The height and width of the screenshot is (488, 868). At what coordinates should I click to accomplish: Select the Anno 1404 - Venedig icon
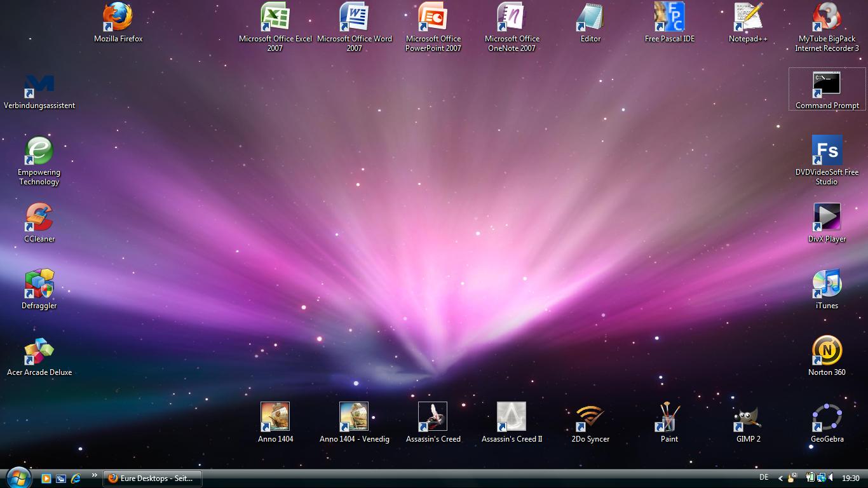[354, 423]
